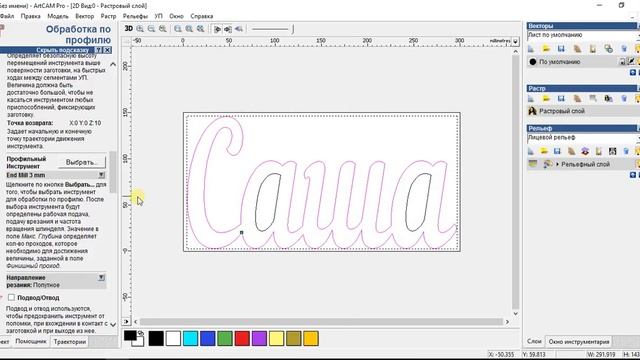Click the black-and-white pattern icon in the Рельеф toolbar
The height and width of the screenshot is (360, 640).
coord(612,151)
